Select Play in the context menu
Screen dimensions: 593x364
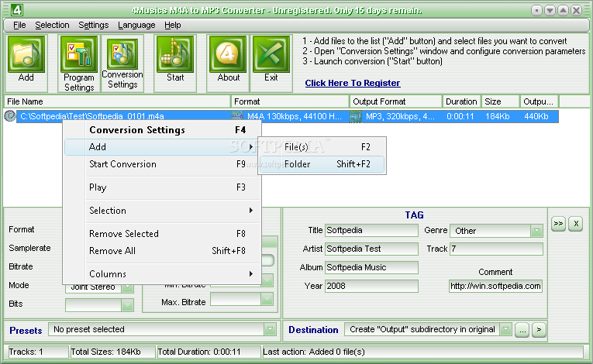163,187
